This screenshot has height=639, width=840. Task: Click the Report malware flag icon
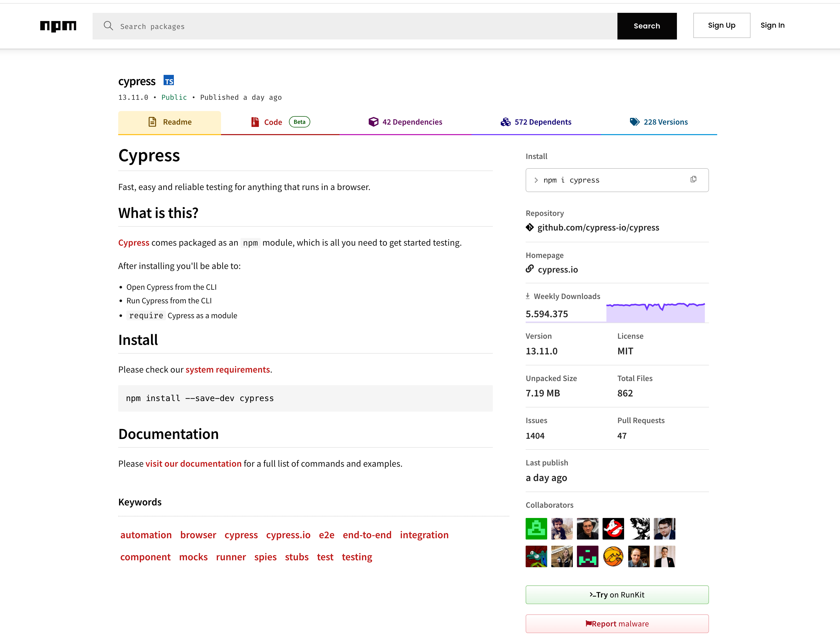coord(588,623)
